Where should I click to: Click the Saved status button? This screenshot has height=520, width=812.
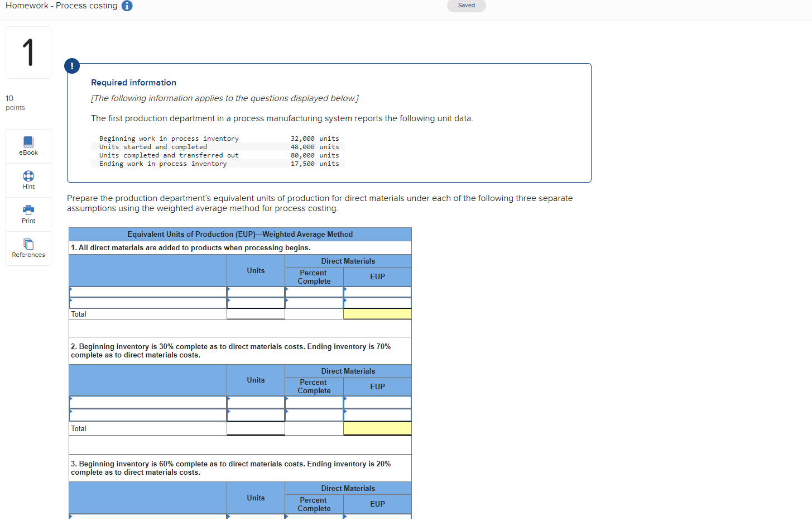point(467,6)
